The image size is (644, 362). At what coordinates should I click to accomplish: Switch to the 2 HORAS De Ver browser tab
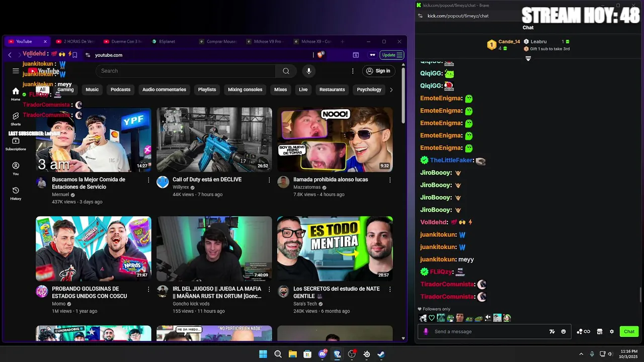[x=74, y=41]
